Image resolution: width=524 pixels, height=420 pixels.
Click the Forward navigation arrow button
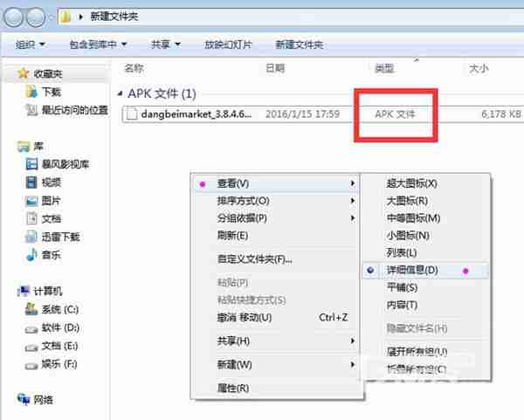click(36, 17)
